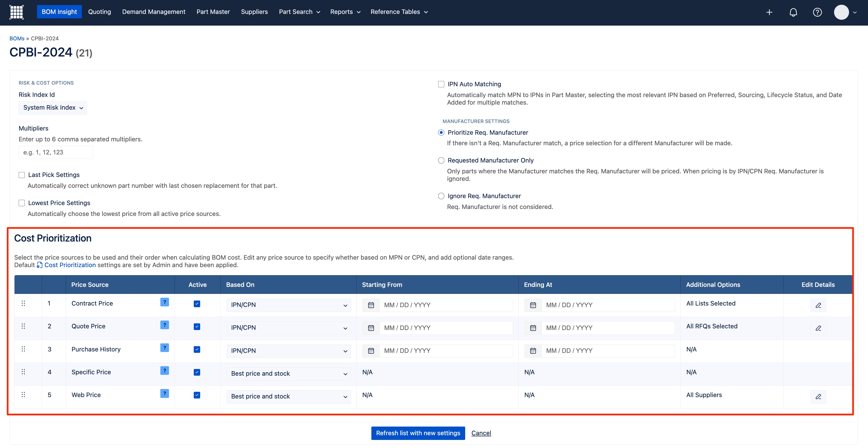Grab the drag handle for Quote Price row
The image size is (868, 448).
click(x=23, y=326)
